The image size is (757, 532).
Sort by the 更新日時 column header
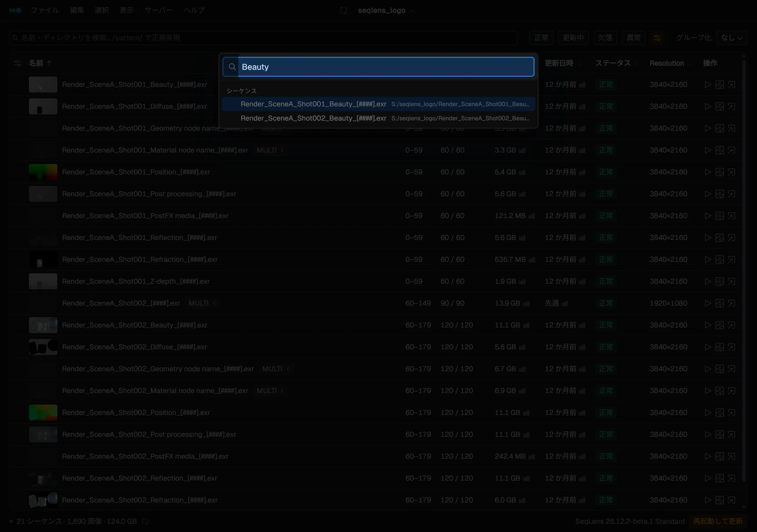(562, 63)
